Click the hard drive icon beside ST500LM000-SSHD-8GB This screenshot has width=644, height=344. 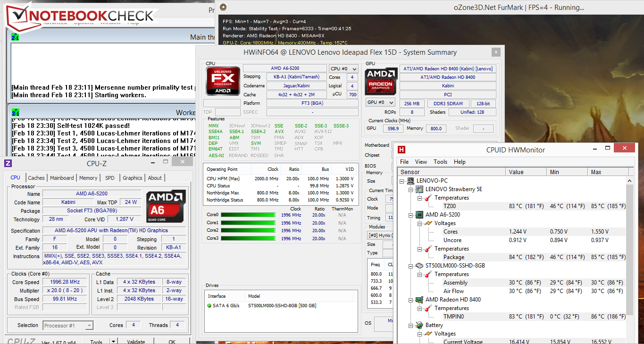tap(419, 266)
